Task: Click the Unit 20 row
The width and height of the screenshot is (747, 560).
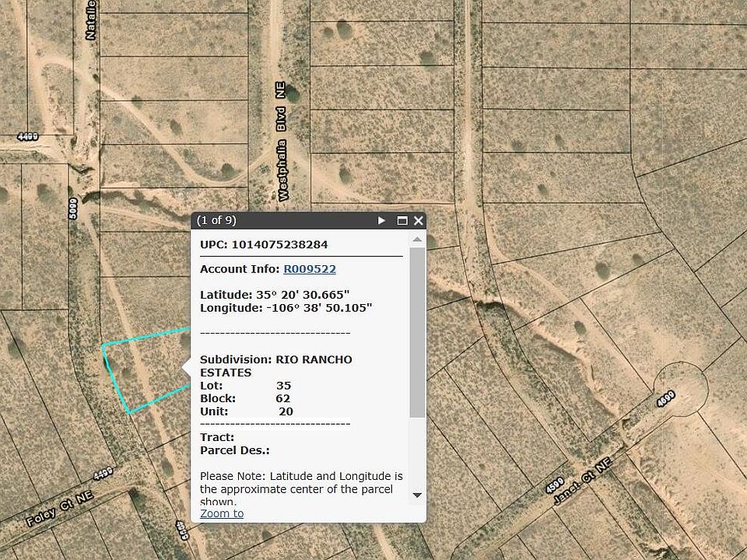Action: pos(247,411)
